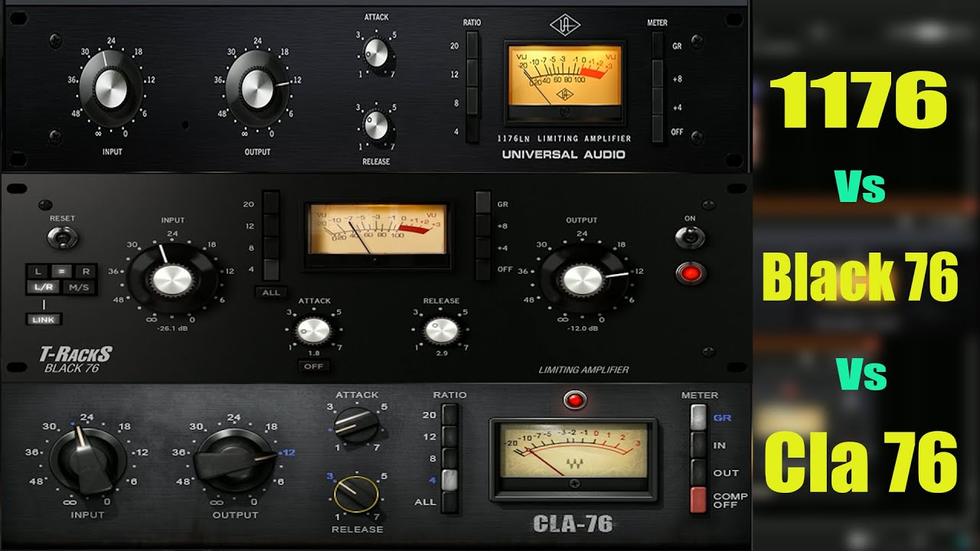Viewport: 980px width, 551px height.
Task: Select ratio 12 on the 1176LN
Action: pyautogui.click(x=472, y=74)
